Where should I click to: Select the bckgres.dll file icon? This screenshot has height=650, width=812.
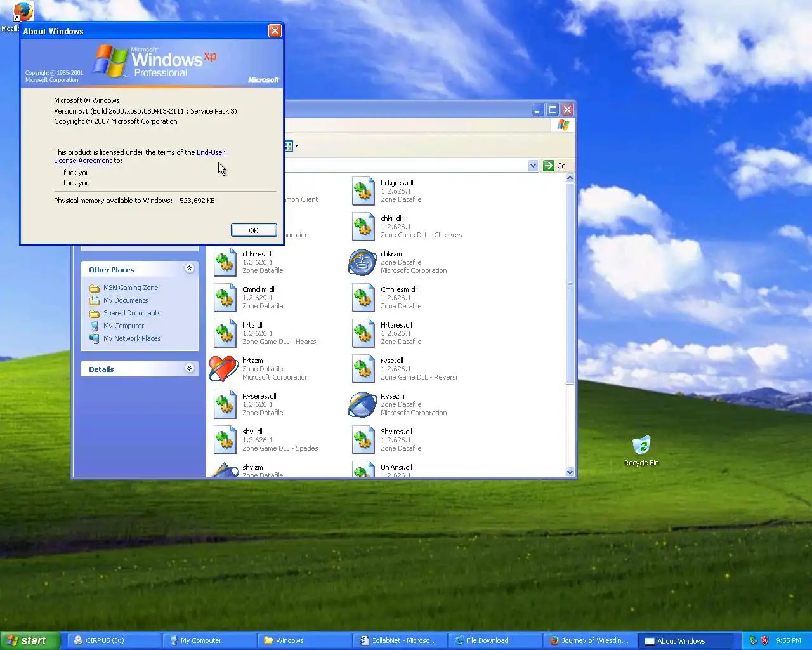pyautogui.click(x=363, y=191)
